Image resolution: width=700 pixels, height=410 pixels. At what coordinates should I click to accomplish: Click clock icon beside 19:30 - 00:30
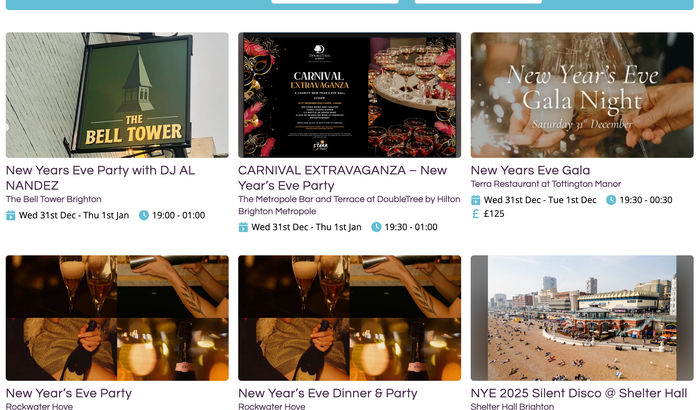coord(611,200)
